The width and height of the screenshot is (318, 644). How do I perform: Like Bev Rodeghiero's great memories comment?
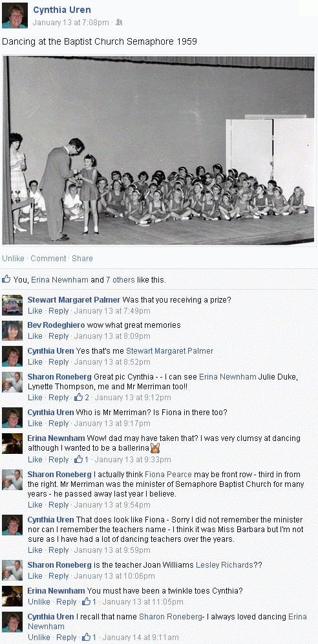click(x=35, y=336)
